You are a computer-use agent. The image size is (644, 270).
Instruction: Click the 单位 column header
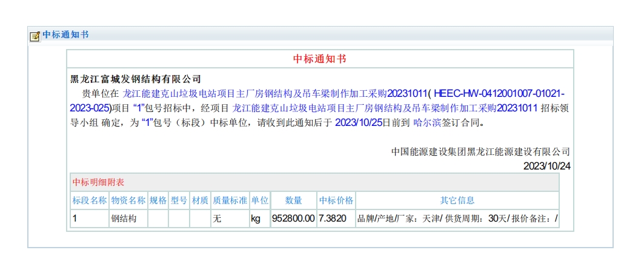pos(259,200)
